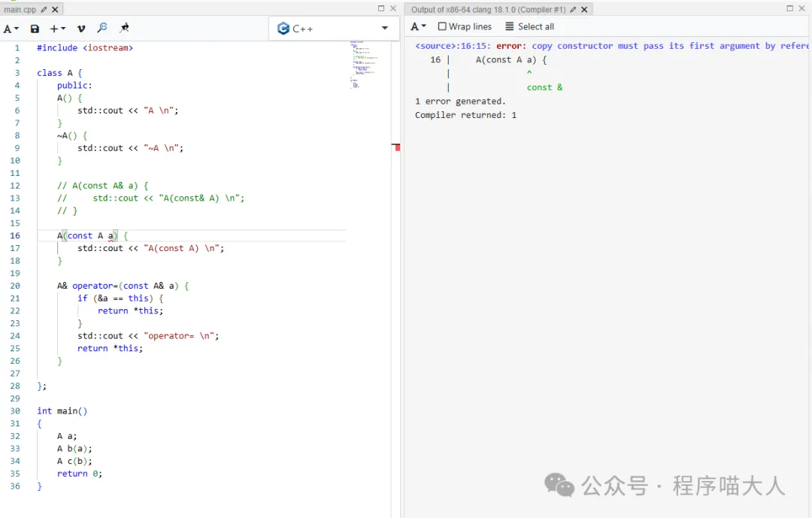This screenshot has height=518, width=812.
Task: Click 'Compiler returned: 1' output line
Action: click(x=465, y=115)
